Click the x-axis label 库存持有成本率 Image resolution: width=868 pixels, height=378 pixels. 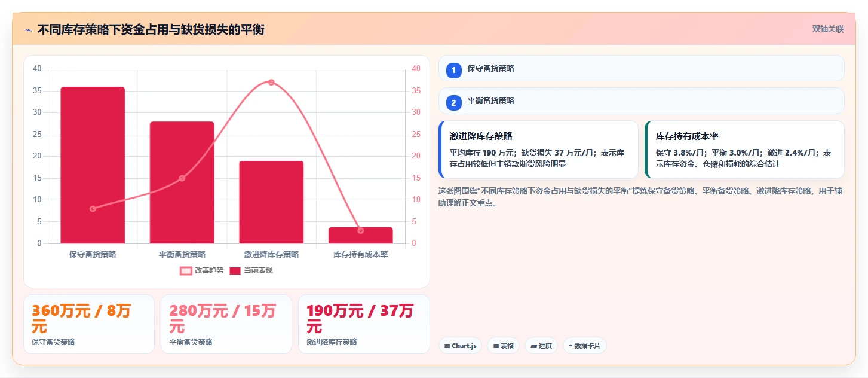[361, 254]
